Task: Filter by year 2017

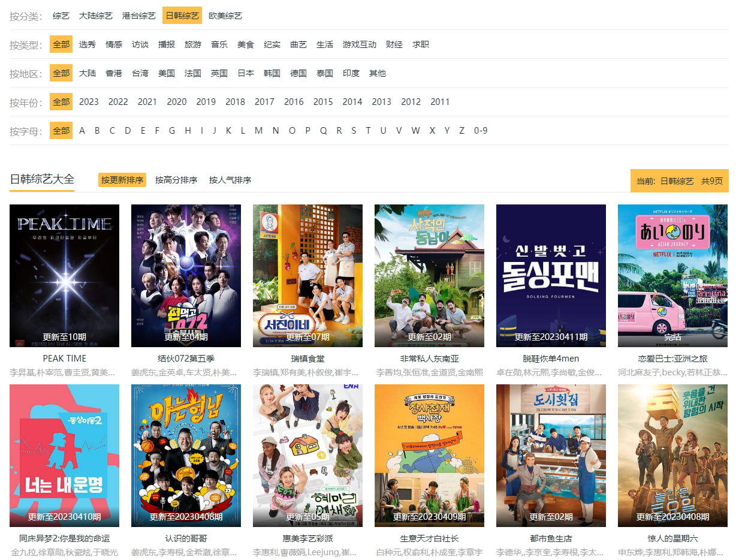Action: coord(264,102)
